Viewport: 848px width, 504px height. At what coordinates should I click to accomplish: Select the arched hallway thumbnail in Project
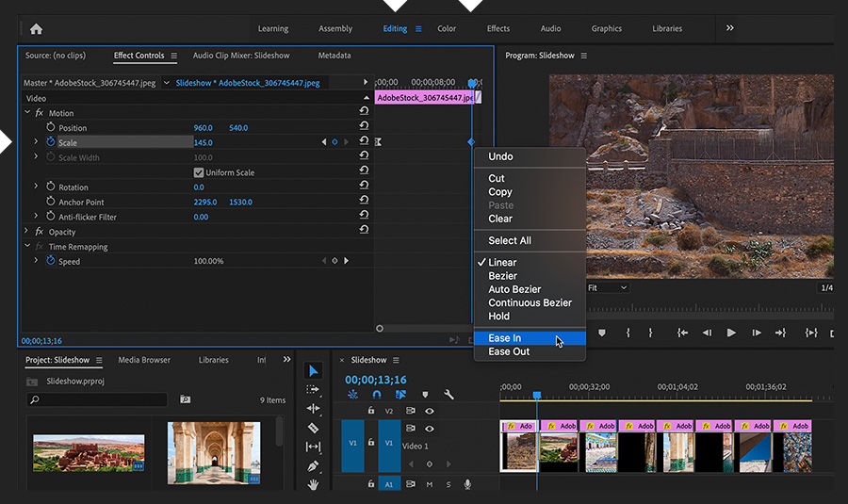(x=214, y=452)
